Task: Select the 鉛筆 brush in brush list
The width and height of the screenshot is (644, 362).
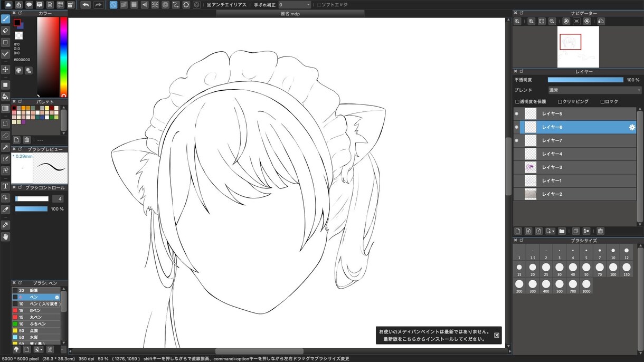Action: [36, 290]
